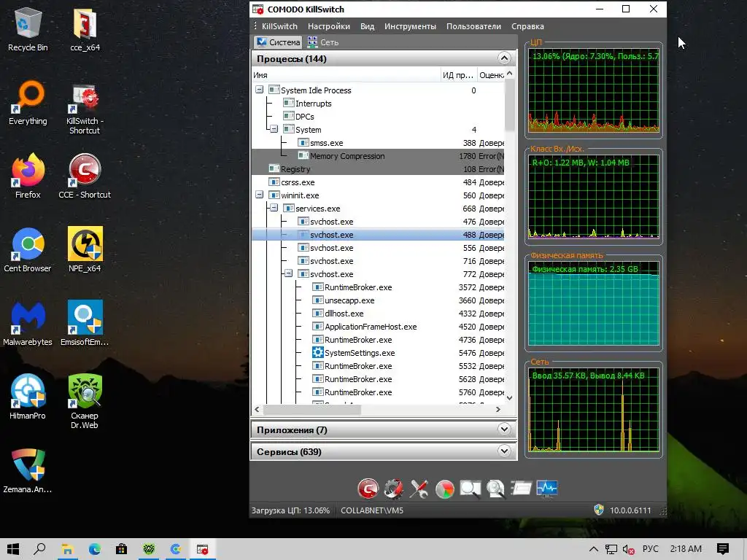
Task: Launch Everything search desktop shortcut
Action: click(x=28, y=104)
